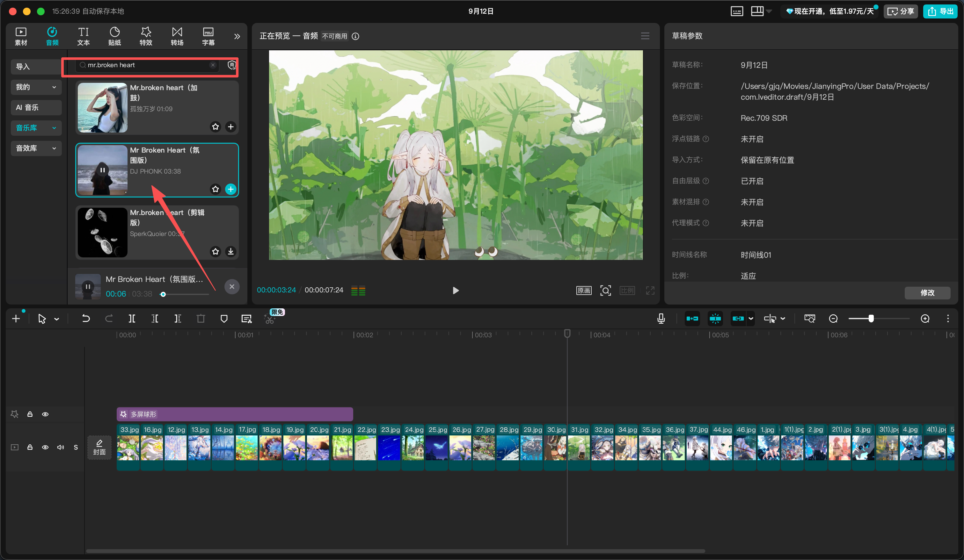Click the 限免 smart scissors tool
The height and width of the screenshot is (560, 964).
[x=270, y=319]
